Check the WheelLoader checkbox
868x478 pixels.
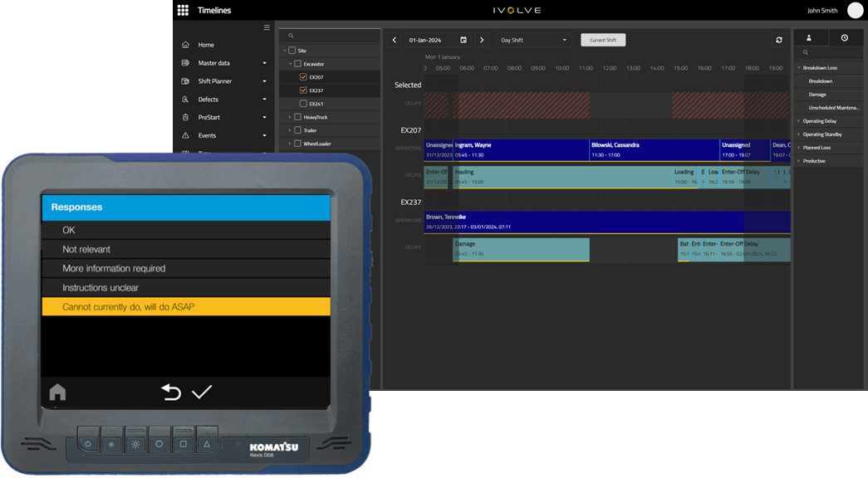(298, 144)
